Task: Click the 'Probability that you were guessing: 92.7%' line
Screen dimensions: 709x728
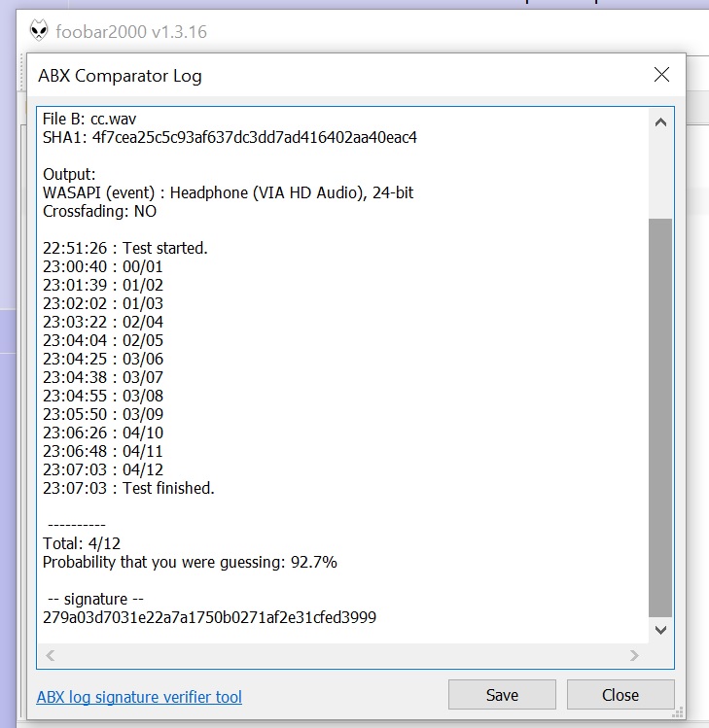Action: tap(190, 562)
